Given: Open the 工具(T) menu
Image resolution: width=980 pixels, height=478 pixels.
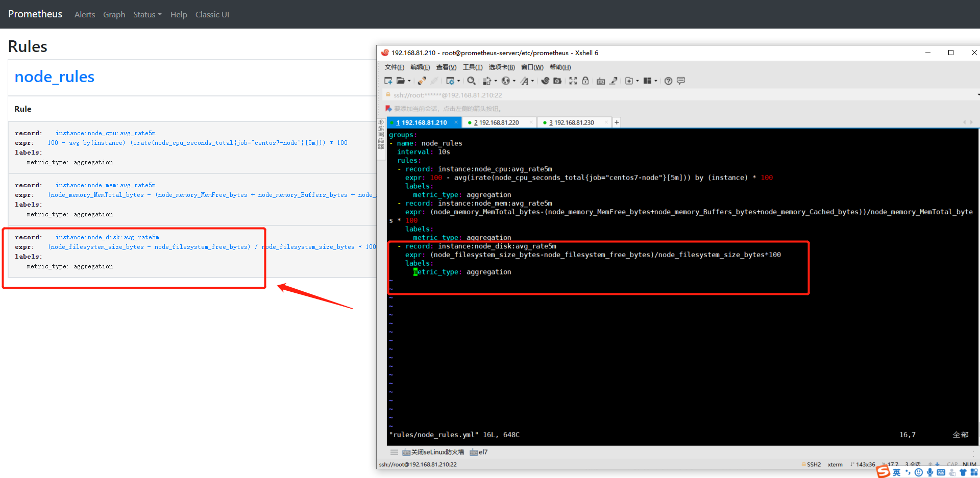Looking at the screenshot, I should tap(472, 67).
